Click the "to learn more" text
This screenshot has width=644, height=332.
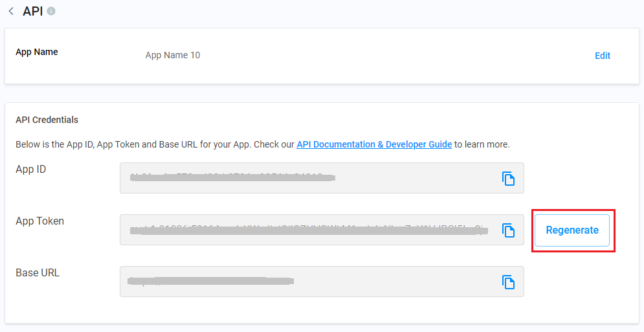tap(482, 144)
